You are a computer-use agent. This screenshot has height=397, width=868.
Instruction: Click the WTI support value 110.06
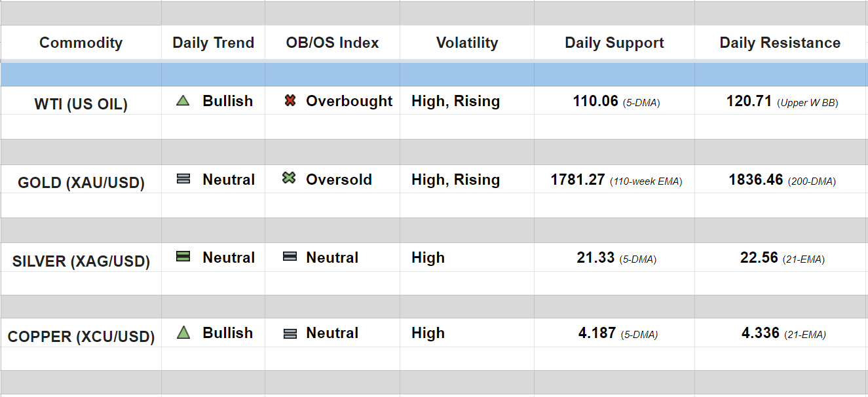tap(595, 101)
